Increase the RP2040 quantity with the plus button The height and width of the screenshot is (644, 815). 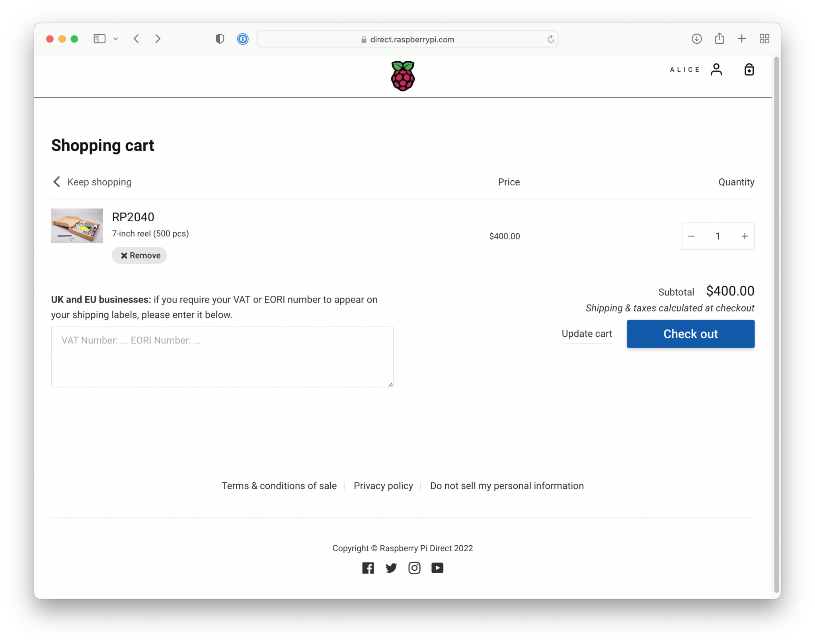tap(745, 236)
